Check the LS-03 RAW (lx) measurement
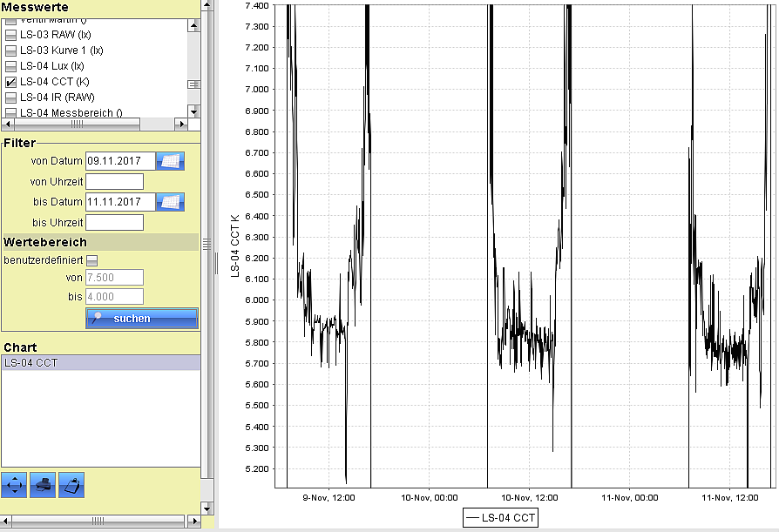This screenshot has width=779, height=532. (11, 35)
